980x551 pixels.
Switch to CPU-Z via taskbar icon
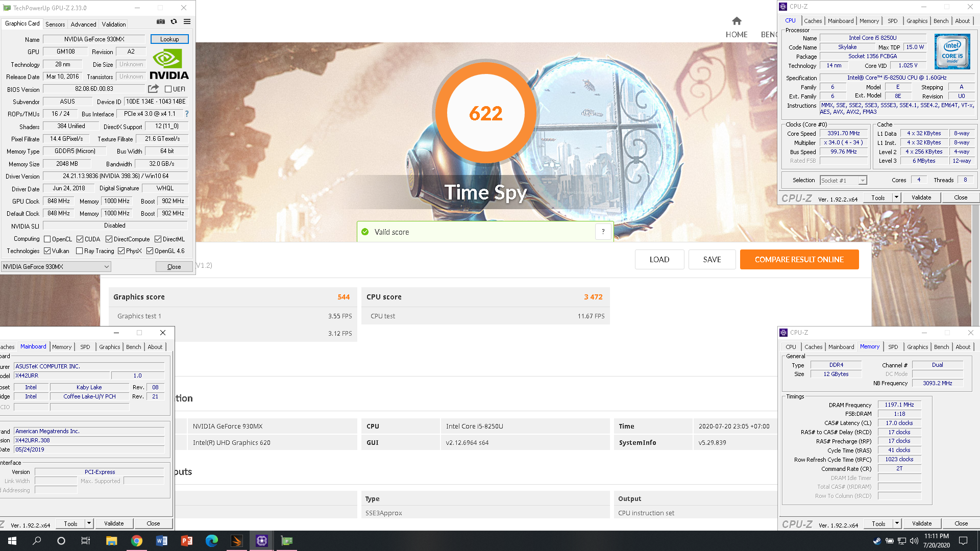(x=262, y=541)
